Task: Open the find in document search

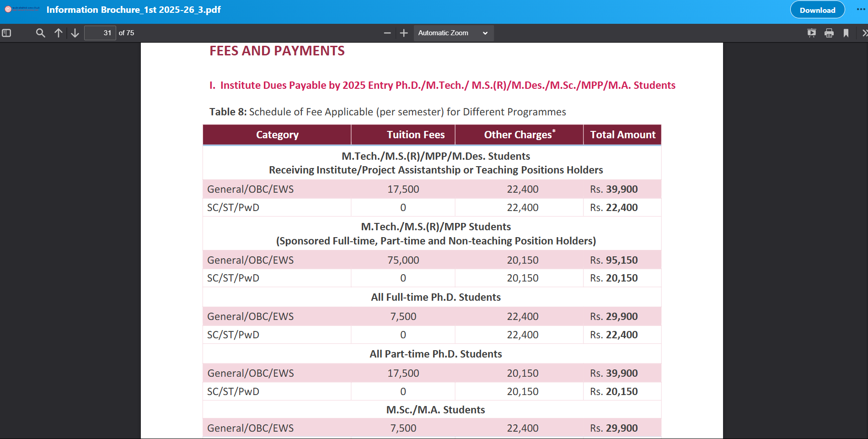Action: pyautogui.click(x=41, y=33)
